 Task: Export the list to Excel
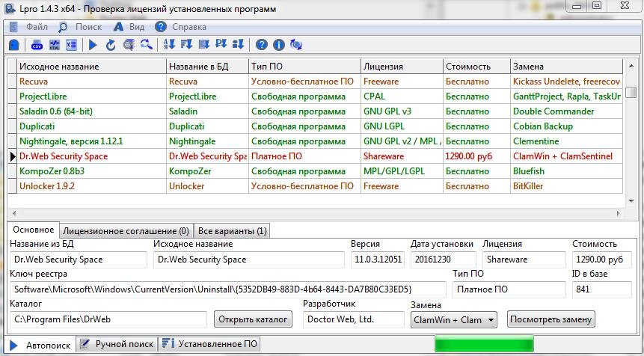click(72, 44)
